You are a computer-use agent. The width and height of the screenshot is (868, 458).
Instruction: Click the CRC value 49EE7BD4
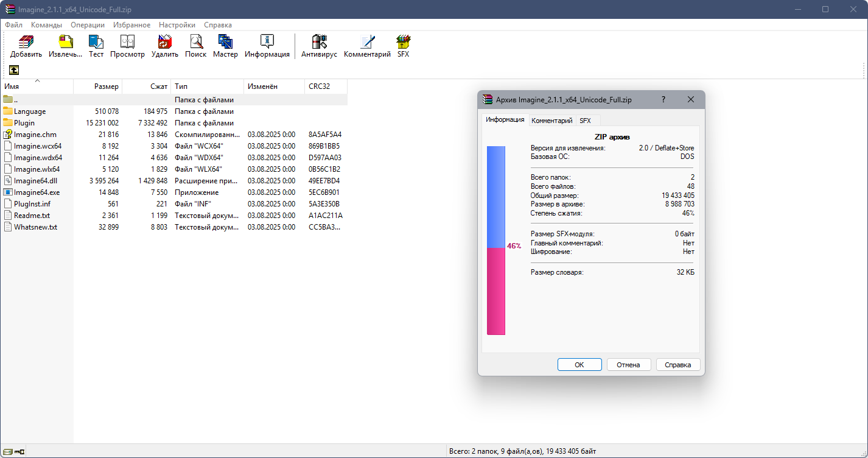pos(324,180)
